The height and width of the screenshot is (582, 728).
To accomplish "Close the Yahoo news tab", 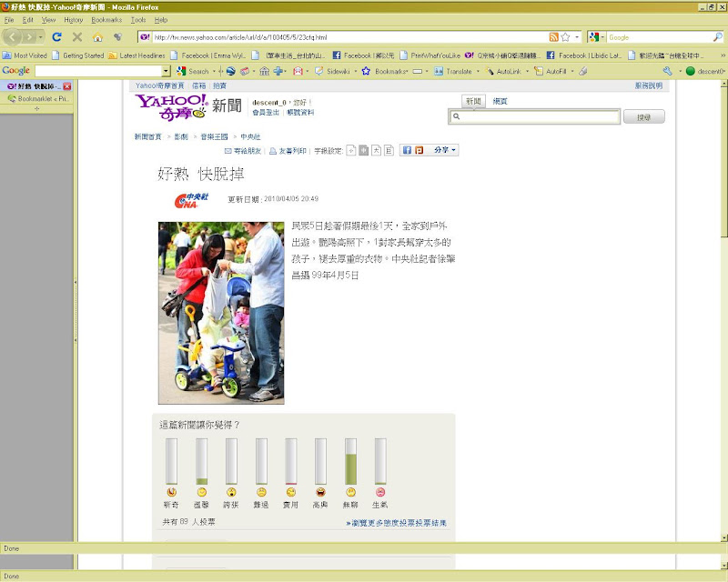I will (67, 86).
